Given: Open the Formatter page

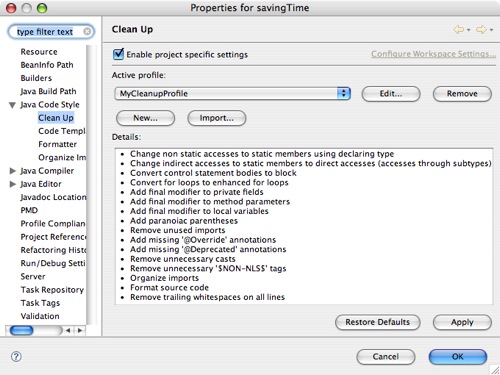Looking at the screenshot, I should [x=57, y=144].
